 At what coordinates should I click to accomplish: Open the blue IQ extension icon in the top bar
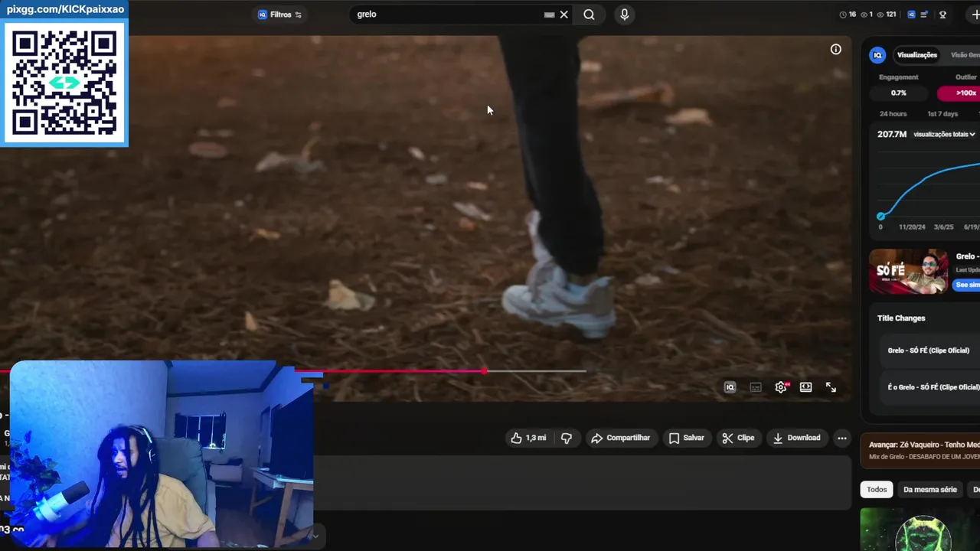pos(911,15)
